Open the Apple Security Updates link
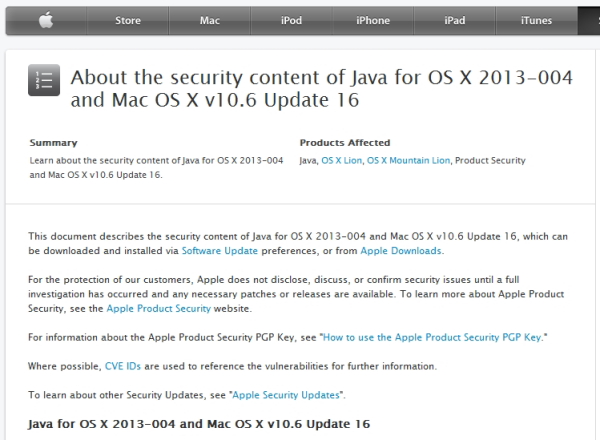 coord(289,395)
